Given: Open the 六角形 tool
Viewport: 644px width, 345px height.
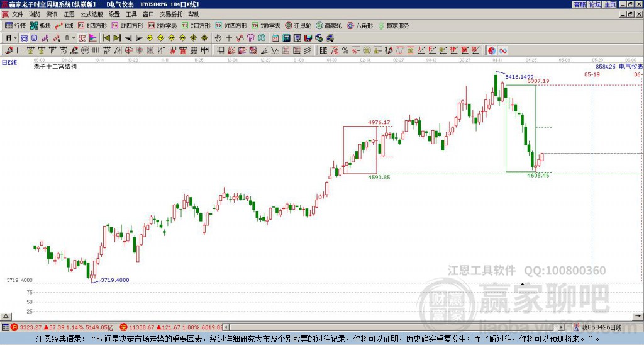Looking at the screenshot, I should click(x=360, y=25).
